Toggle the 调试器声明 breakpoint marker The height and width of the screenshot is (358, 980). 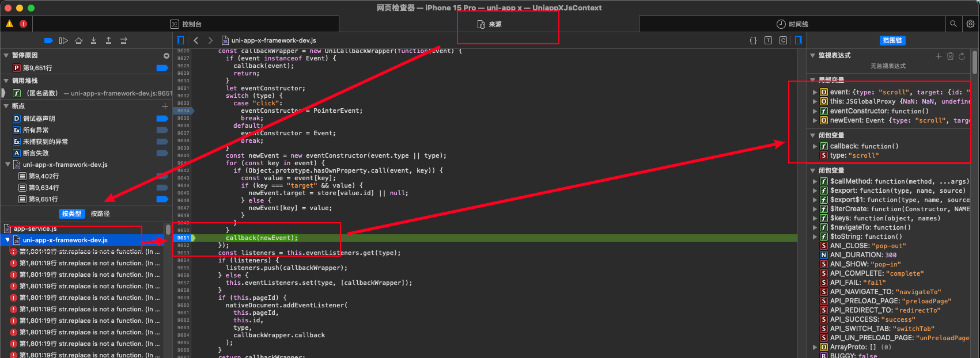[x=162, y=119]
